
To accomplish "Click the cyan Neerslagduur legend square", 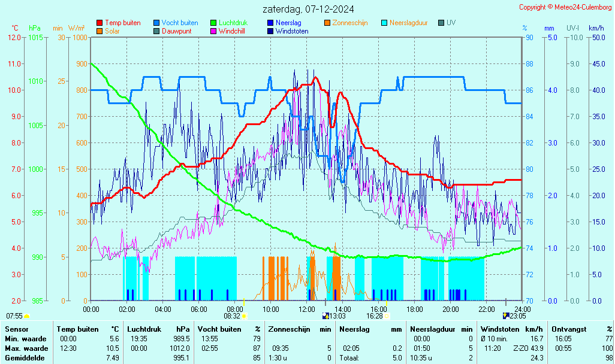I will (x=384, y=23).
